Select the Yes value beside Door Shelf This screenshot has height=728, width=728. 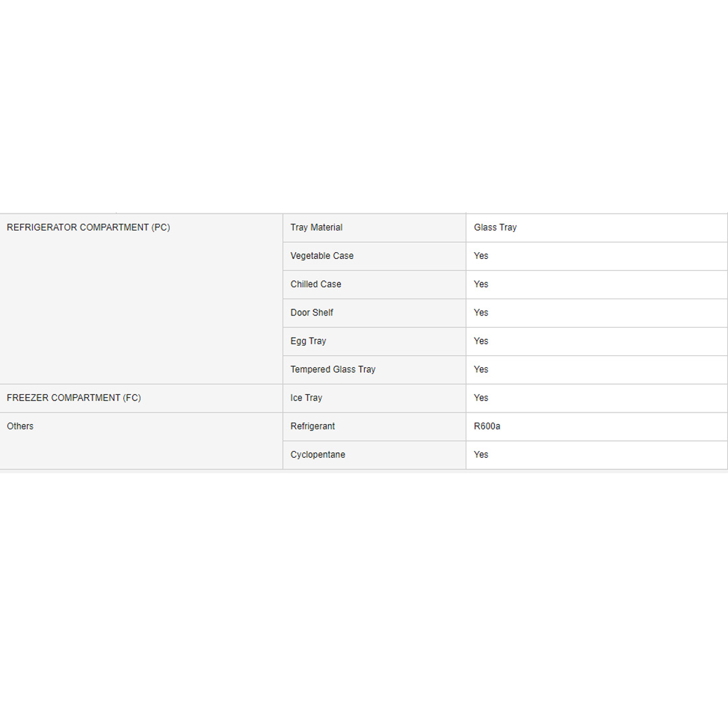[x=481, y=313]
